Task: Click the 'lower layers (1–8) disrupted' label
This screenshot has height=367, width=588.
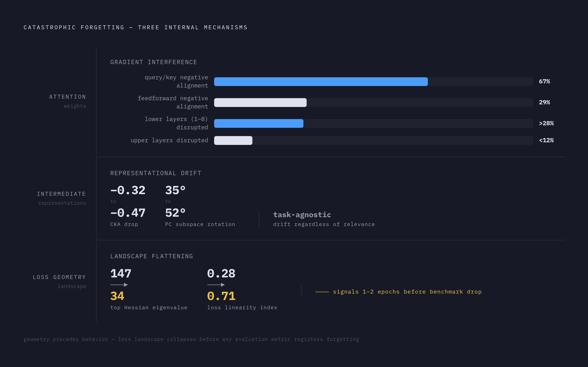Action: coord(176,123)
